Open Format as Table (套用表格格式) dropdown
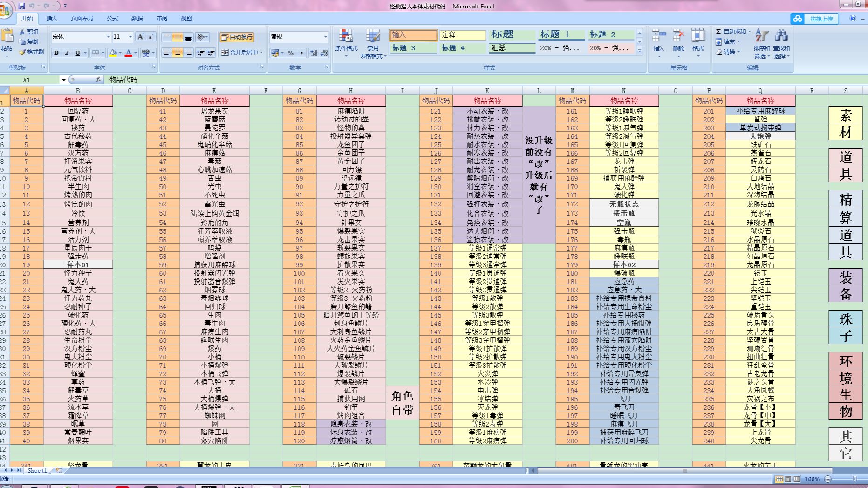The image size is (868, 488). click(373, 43)
